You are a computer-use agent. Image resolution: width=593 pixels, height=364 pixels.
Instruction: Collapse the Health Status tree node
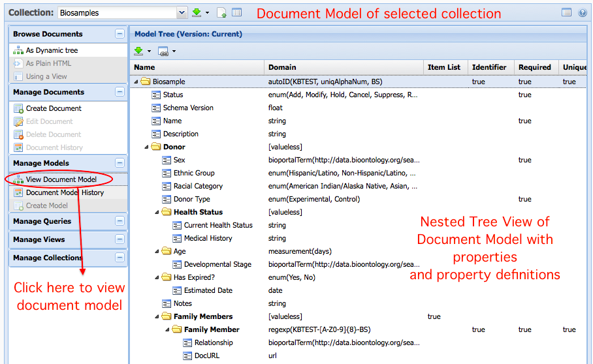tap(157, 212)
